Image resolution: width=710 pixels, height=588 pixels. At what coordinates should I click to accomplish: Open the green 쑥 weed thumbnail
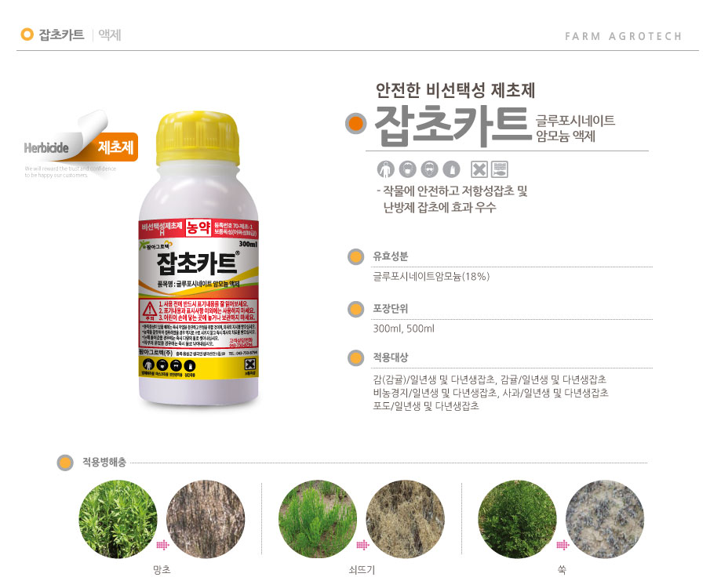(517, 519)
